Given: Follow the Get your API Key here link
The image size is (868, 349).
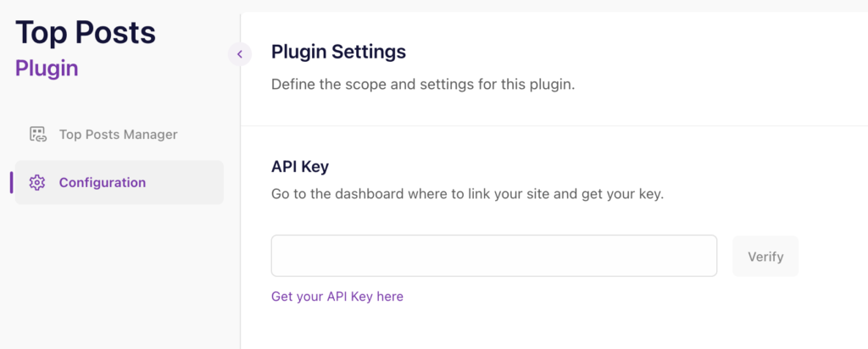Looking at the screenshot, I should point(337,296).
